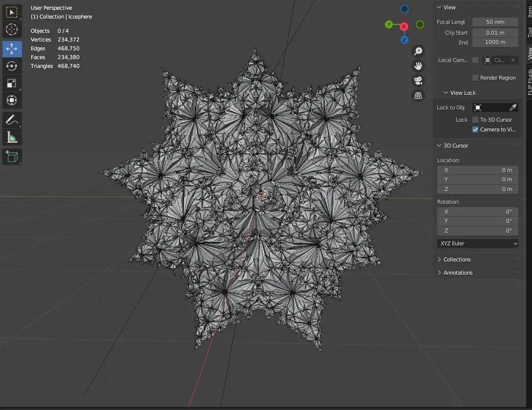532x410 pixels.
Task: Select the 3D Cursor tool
Action: (12, 29)
